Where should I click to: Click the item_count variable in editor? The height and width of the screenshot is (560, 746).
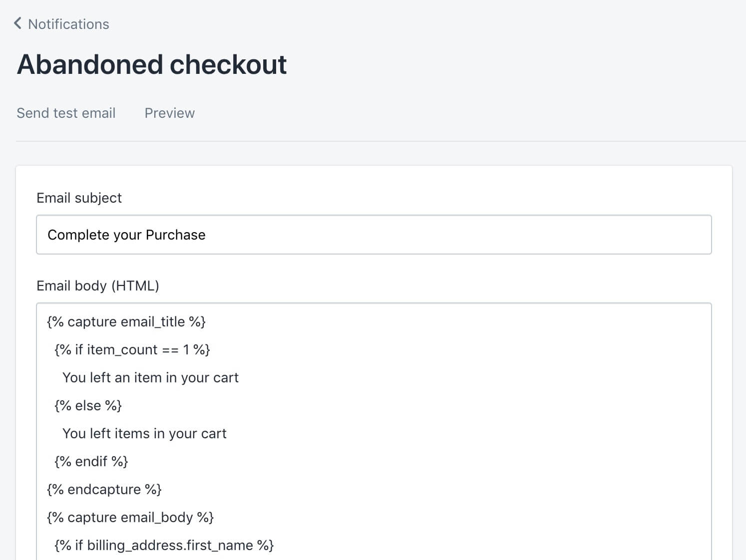pyautogui.click(x=122, y=350)
